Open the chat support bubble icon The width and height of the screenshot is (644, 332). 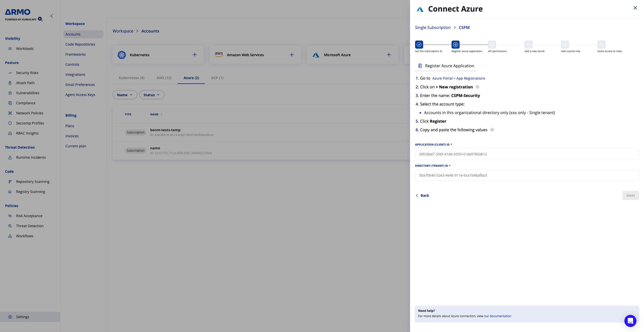pyautogui.click(x=630, y=321)
